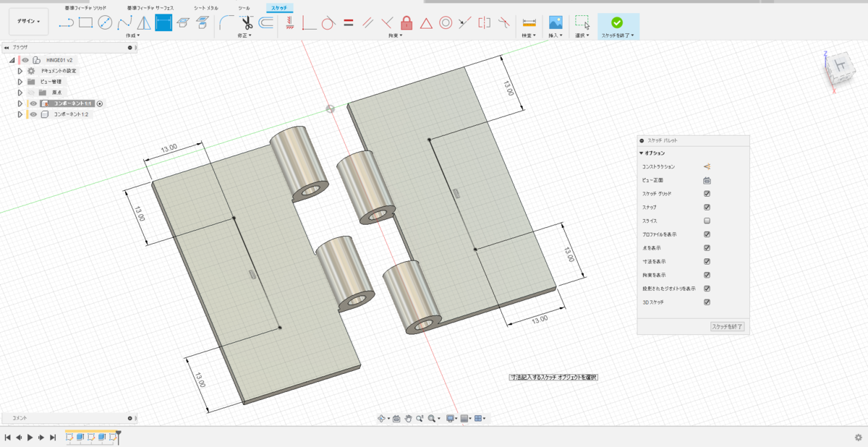
Task: Open the Measure (検査) tool
Action: click(x=529, y=22)
